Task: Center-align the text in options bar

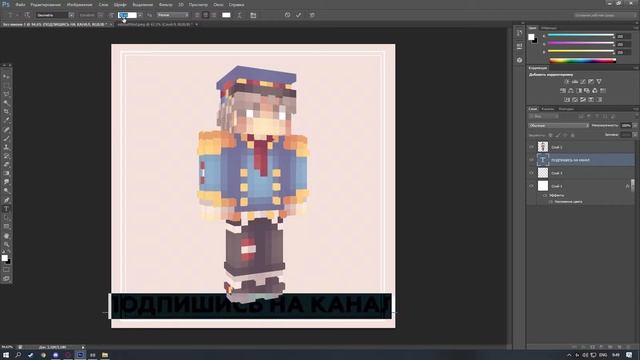Action: point(205,15)
